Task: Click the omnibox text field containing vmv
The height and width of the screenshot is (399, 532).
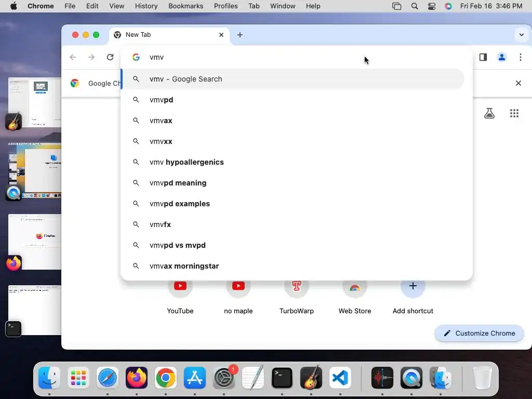Action: (x=297, y=57)
